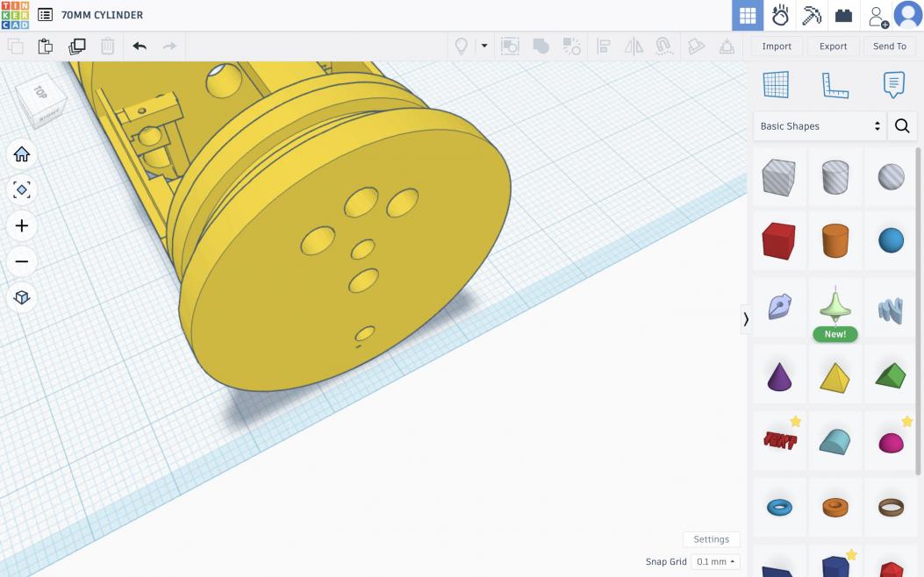Screen dimensions: 924x577
Task: Open the Snap Grid dropdown
Action: pyautogui.click(x=716, y=561)
